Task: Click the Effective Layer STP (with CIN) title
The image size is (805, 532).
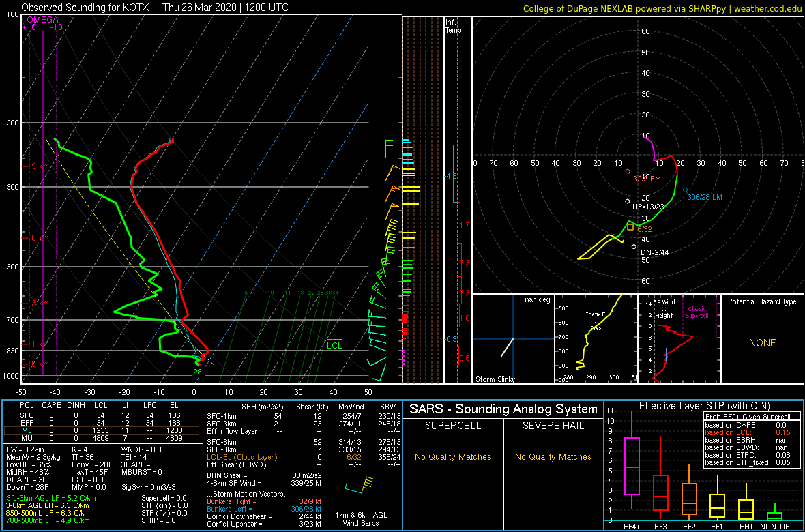Action: coord(703,407)
